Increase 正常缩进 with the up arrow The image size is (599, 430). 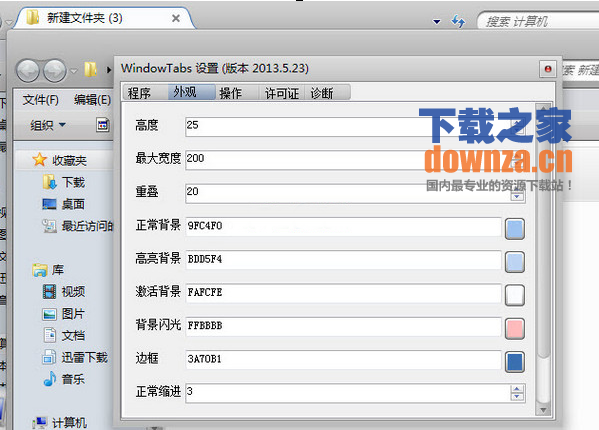517,389
